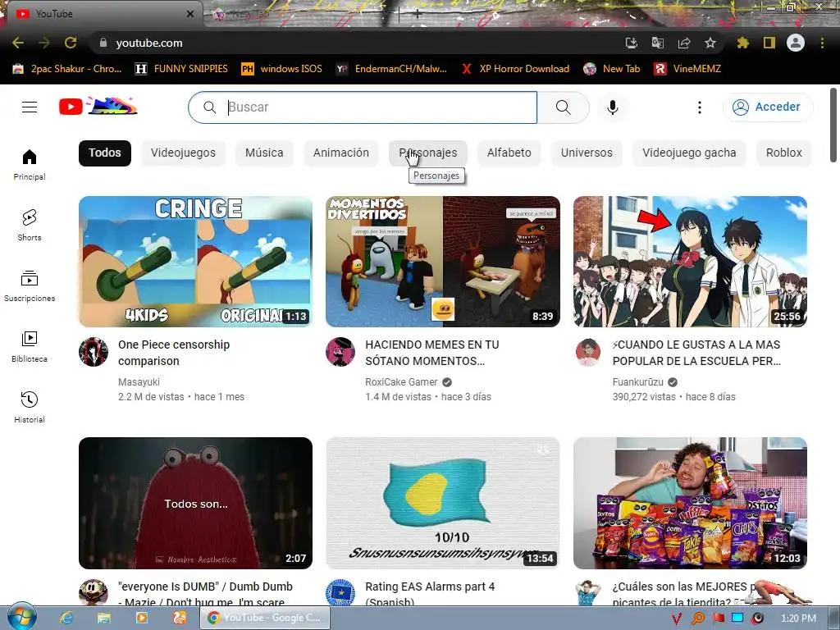Open Suscripciones in sidebar
The height and width of the screenshot is (630, 840).
click(30, 285)
